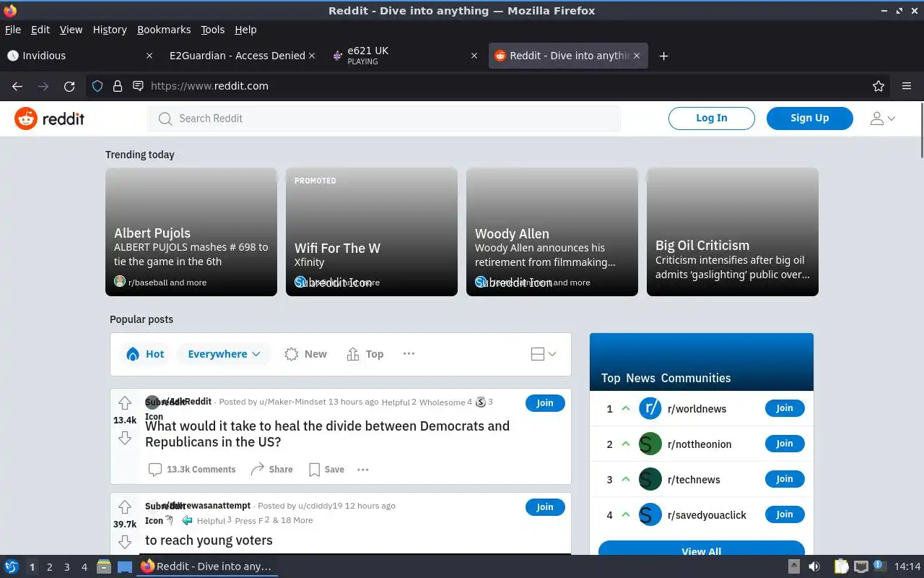Downvote the 'to reach young voters' post
Viewport: 924px width, 578px height.
125,542
